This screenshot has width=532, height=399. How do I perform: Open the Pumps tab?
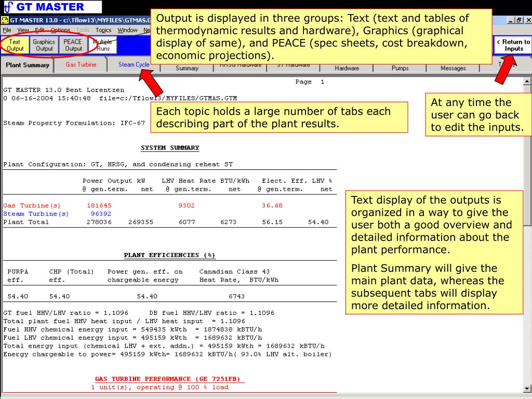pyautogui.click(x=400, y=68)
